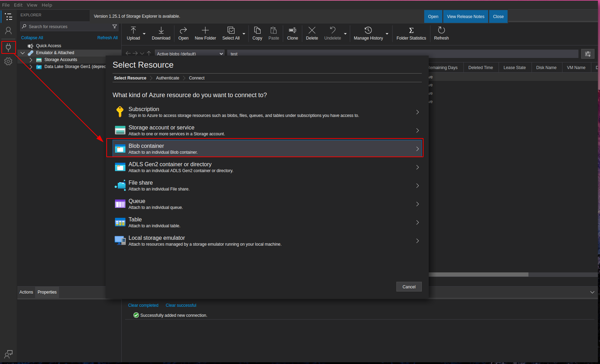Image resolution: width=600 pixels, height=364 pixels.
Task: Click the Clone toolbar icon
Action: click(293, 34)
